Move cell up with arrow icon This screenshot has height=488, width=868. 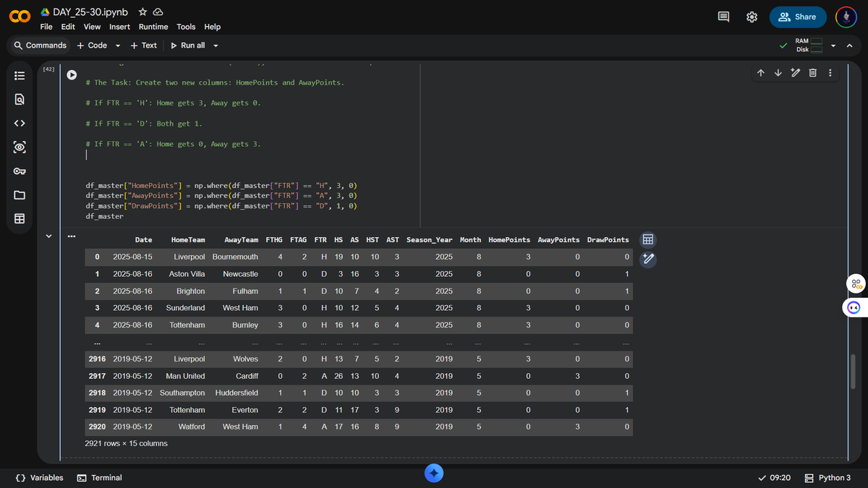pos(760,73)
